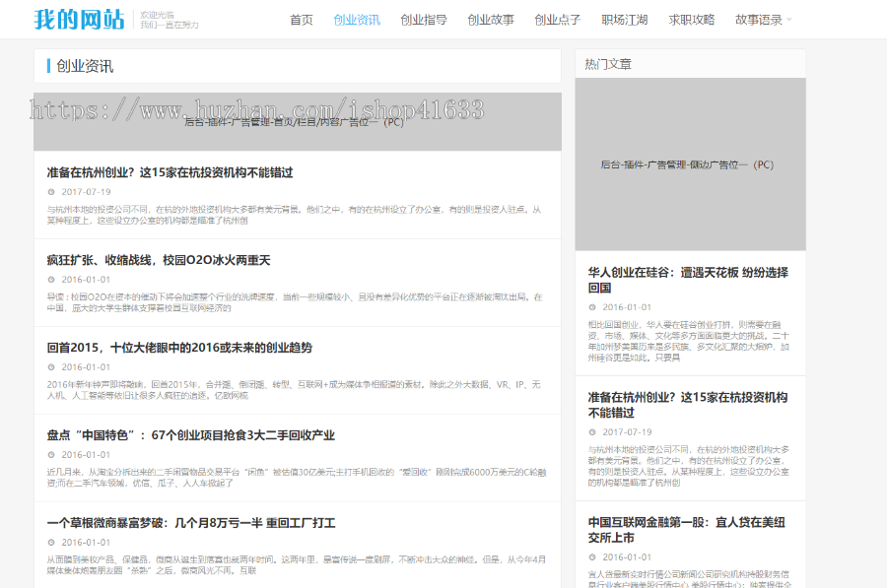
Task: Open article 一个草根微商暴富梦破
Action: 190,523
